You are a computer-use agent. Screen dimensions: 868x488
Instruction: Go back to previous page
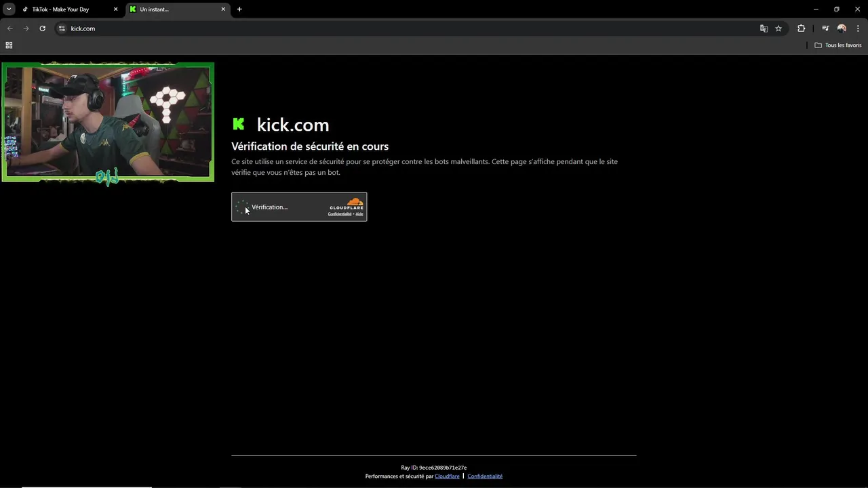tap(10, 28)
